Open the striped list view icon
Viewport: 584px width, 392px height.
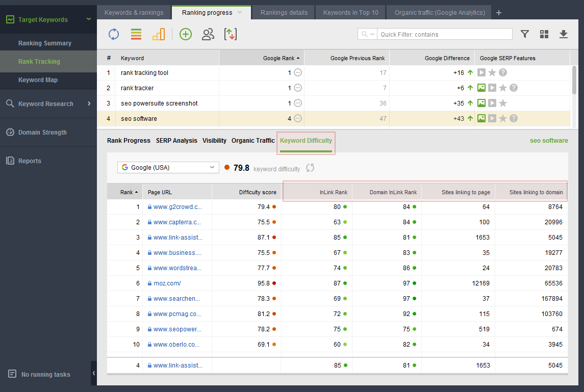tap(136, 34)
